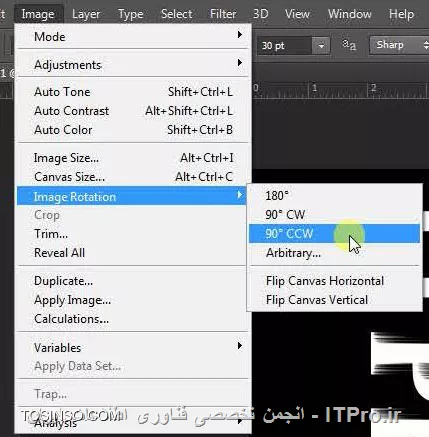Choose Arbitrary rotation option
Image resolution: width=429 pixels, height=437 pixels.
point(334,253)
